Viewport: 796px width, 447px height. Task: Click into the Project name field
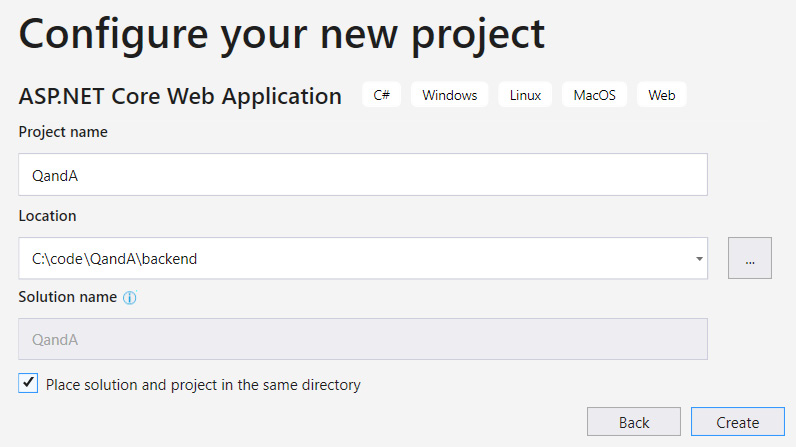point(363,175)
